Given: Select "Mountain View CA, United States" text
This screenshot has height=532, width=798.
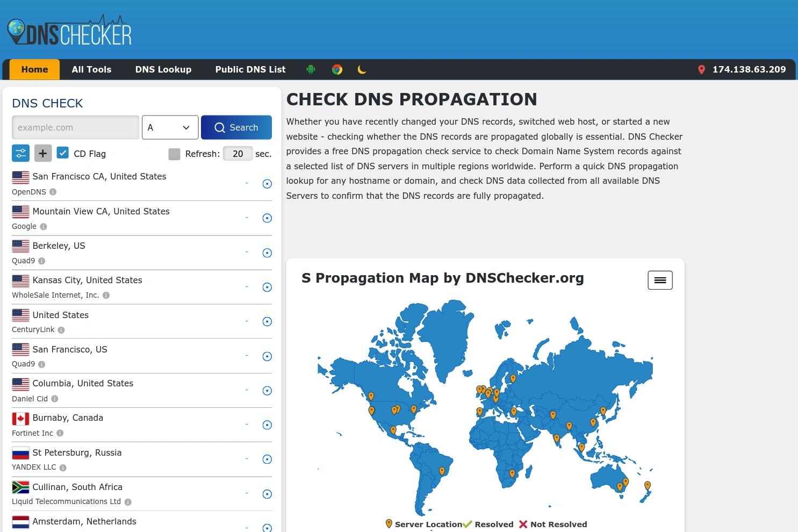Looking at the screenshot, I should 101,211.
